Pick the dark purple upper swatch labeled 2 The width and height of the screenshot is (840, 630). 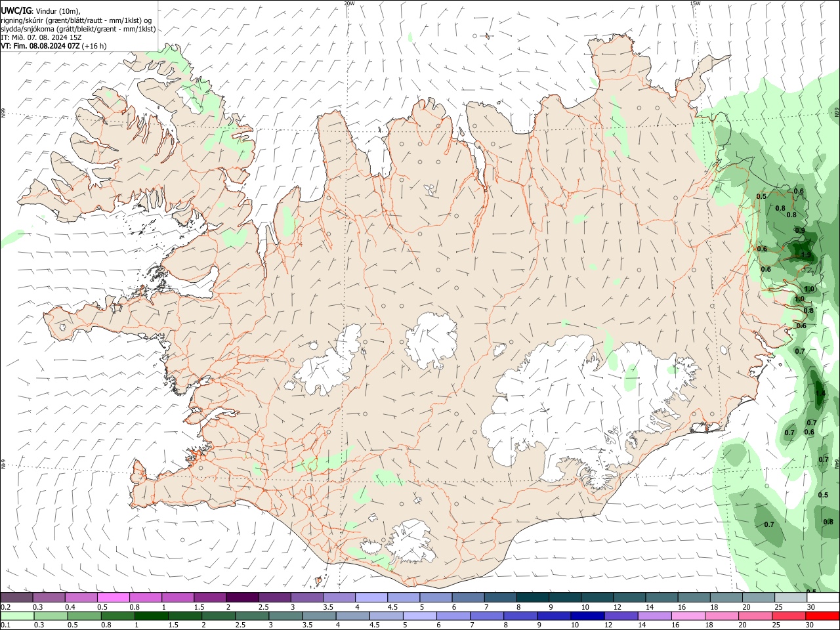point(241,597)
